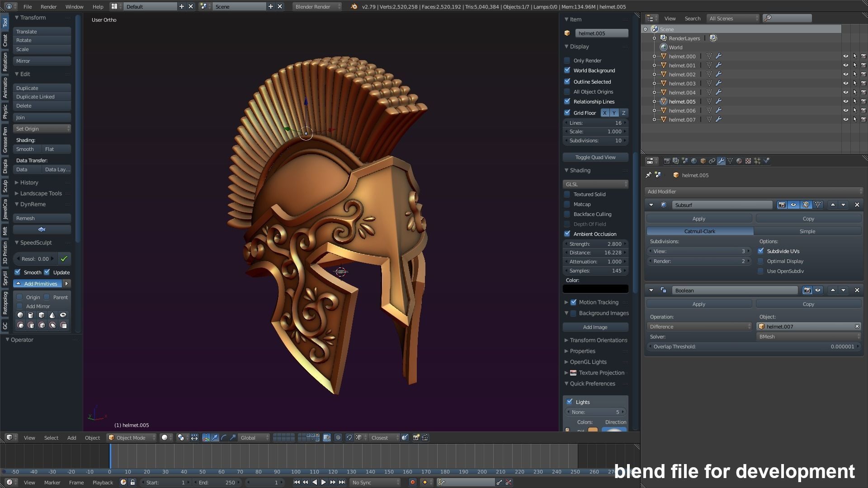Open the Window menu
The height and width of the screenshot is (488, 868).
coord(74,6)
